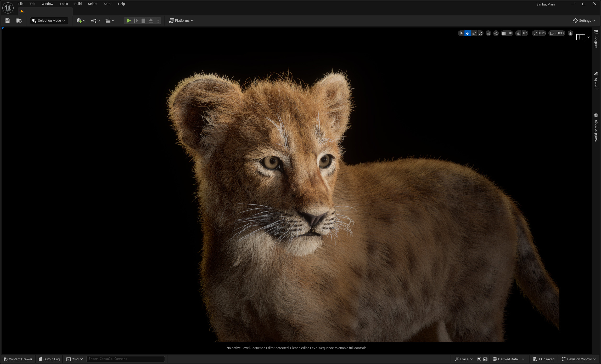Open the Content Drawer
601x364 pixels.
(x=18, y=359)
